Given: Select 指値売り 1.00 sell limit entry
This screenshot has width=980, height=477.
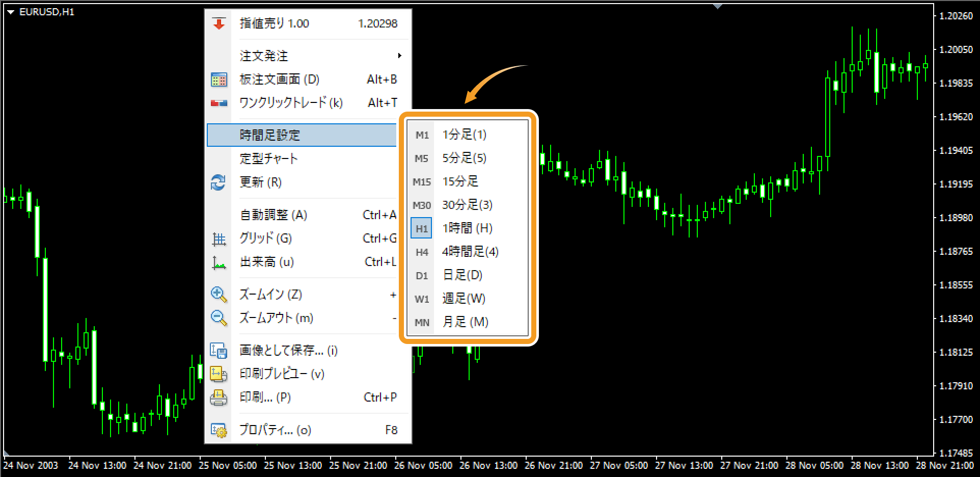Looking at the screenshot, I should point(308,23).
